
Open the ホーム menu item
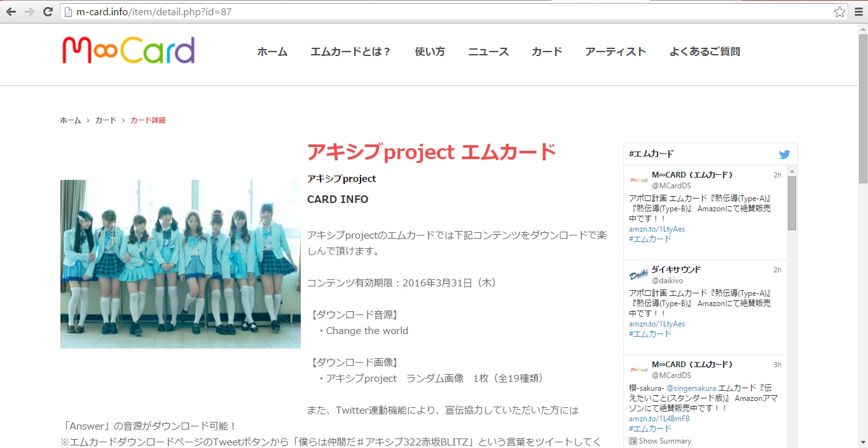(x=272, y=52)
